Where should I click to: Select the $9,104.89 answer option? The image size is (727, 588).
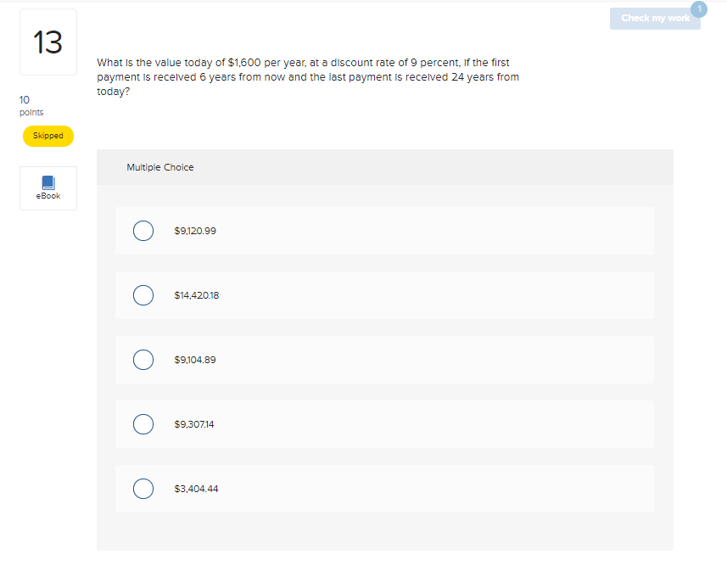coord(143,359)
